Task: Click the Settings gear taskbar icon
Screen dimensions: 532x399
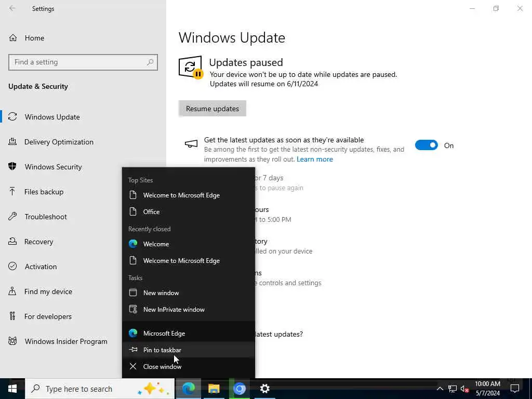Action: coord(264,389)
